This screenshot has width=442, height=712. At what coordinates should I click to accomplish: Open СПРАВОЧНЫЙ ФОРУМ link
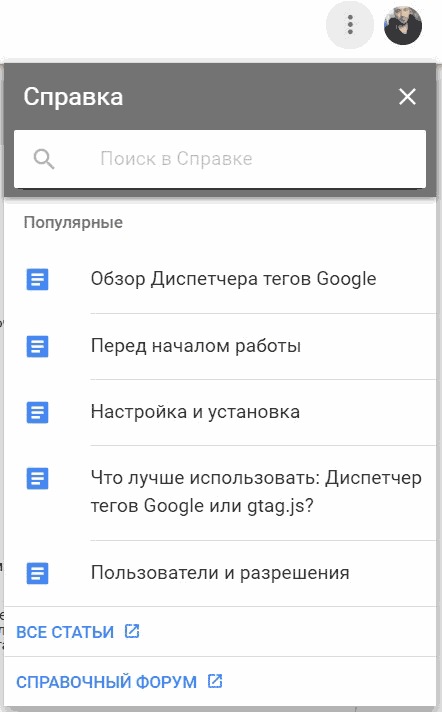(107, 682)
